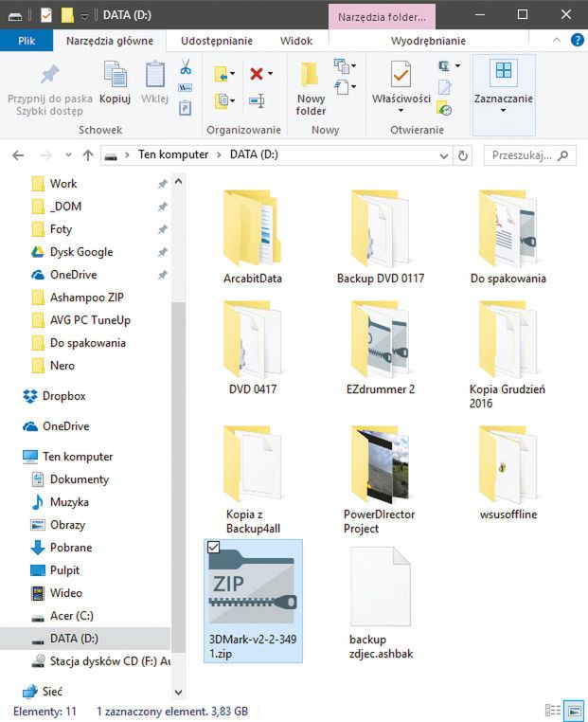Select the backup zdjec.ashbak file
588x722 pixels.
pyautogui.click(x=381, y=603)
